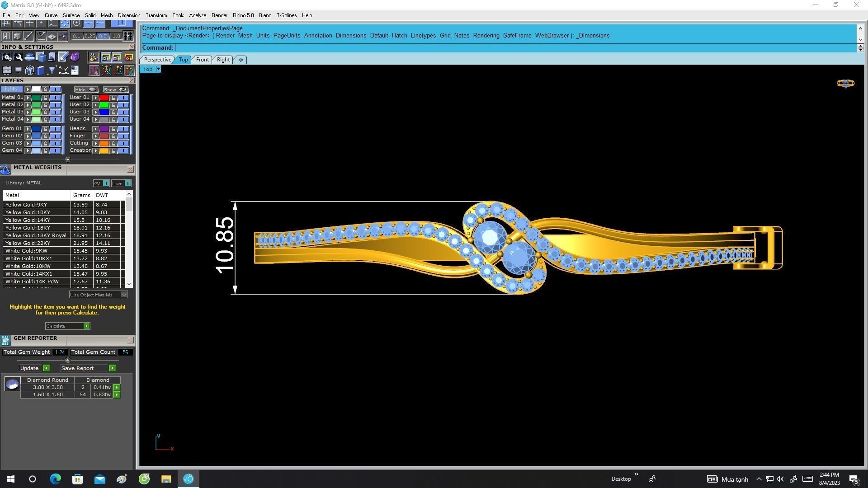Viewport: 868px width, 488px height.
Task: Click the yellow play macro icon
Action: (106, 57)
